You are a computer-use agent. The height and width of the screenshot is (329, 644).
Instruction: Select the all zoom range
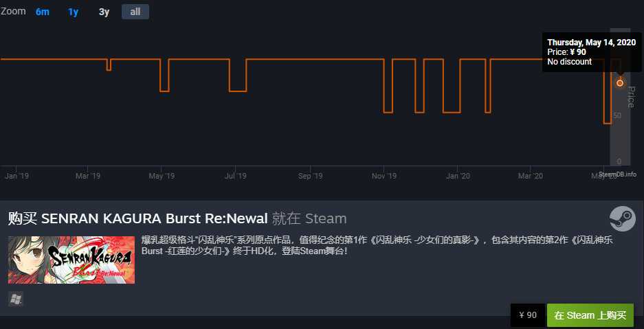pos(135,12)
